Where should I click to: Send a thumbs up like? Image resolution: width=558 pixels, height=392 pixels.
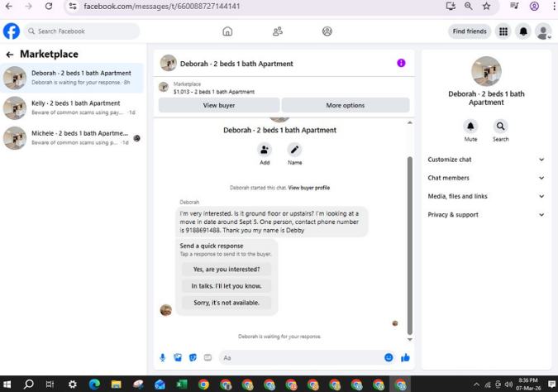pyautogui.click(x=405, y=357)
